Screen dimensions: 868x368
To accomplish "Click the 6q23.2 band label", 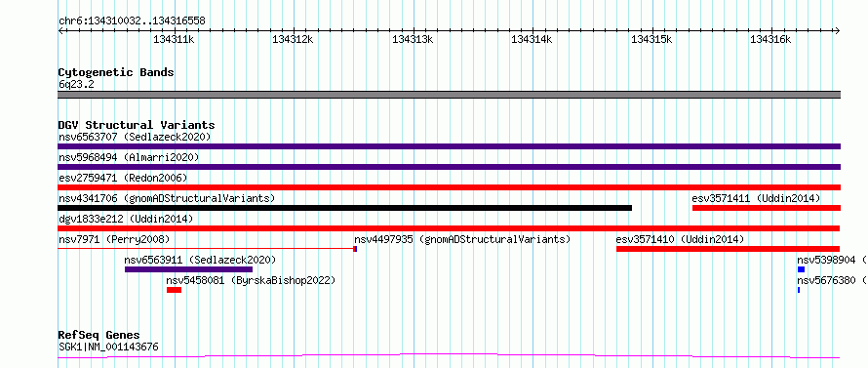I will tap(76, 85).
